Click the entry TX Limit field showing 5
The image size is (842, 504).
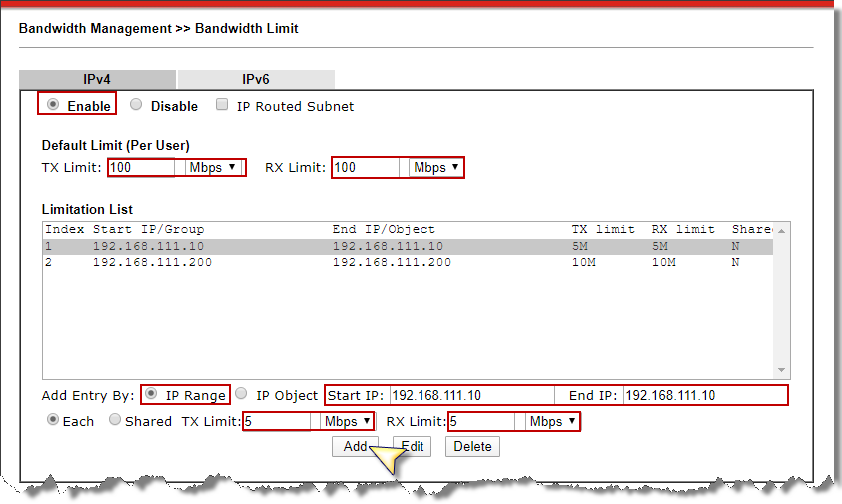[277, 422]
